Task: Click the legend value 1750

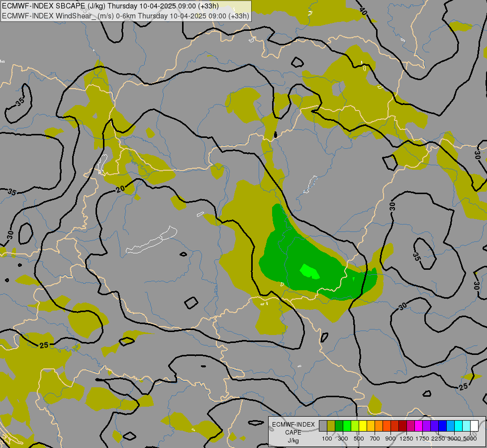Action: (x=422, y=439)
